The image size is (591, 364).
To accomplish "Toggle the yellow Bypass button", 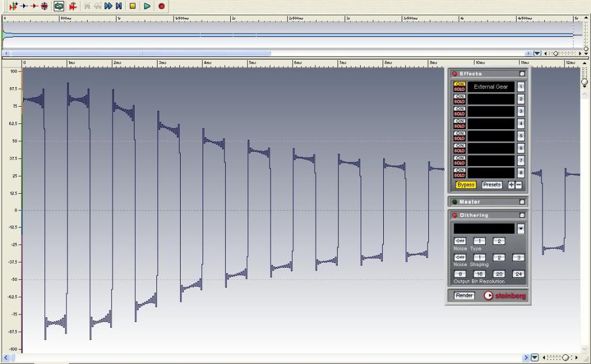I will tap(466, 185).
